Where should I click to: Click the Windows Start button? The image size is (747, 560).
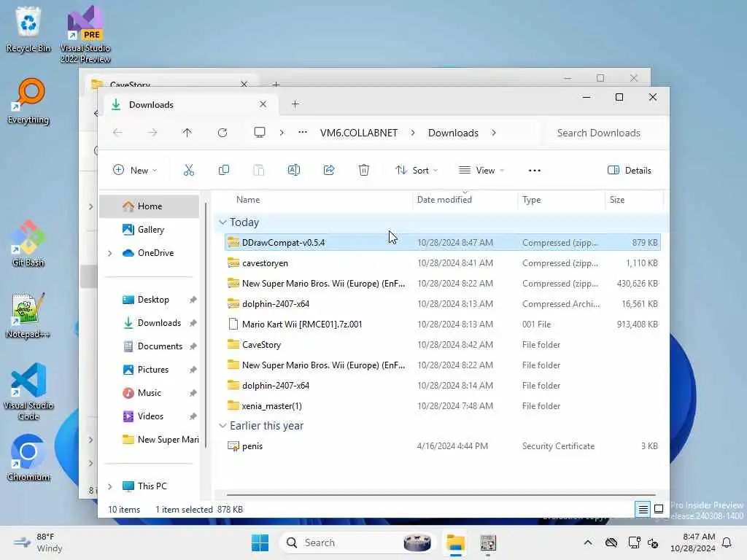click(x=260, y=542)
